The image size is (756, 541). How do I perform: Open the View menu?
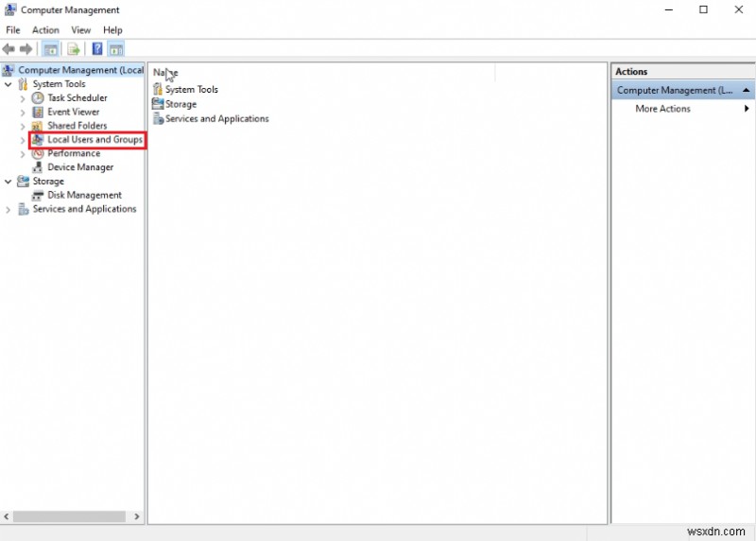80,30
